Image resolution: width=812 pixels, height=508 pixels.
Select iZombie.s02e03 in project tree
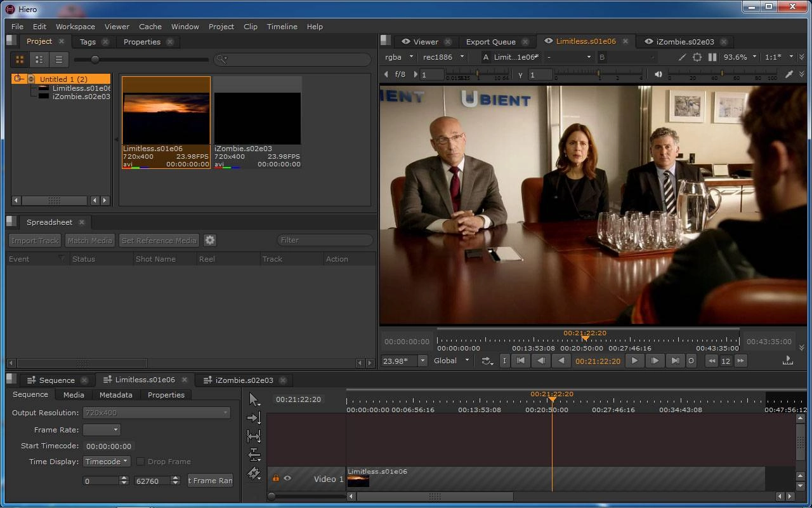click(x=81, y=97)
